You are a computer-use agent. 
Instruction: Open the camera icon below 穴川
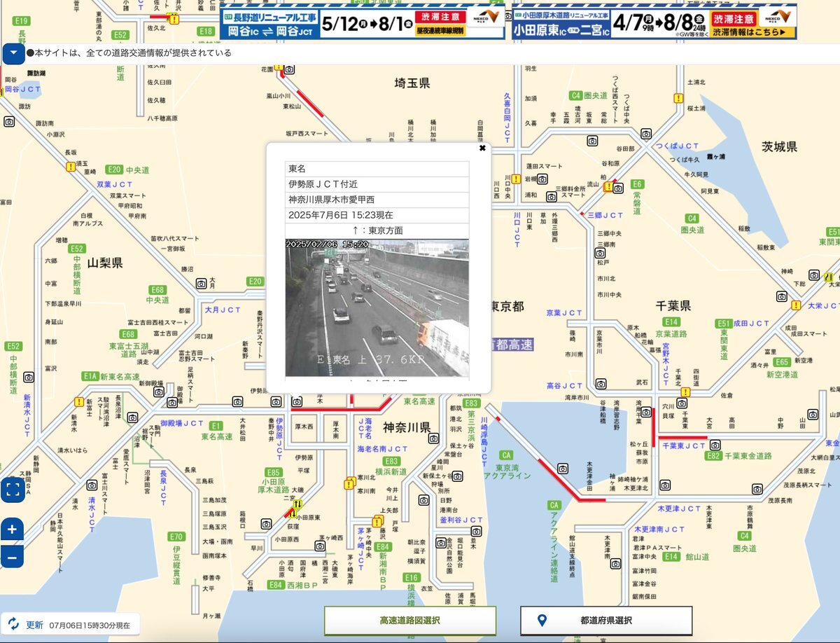(x=682, y=403)
